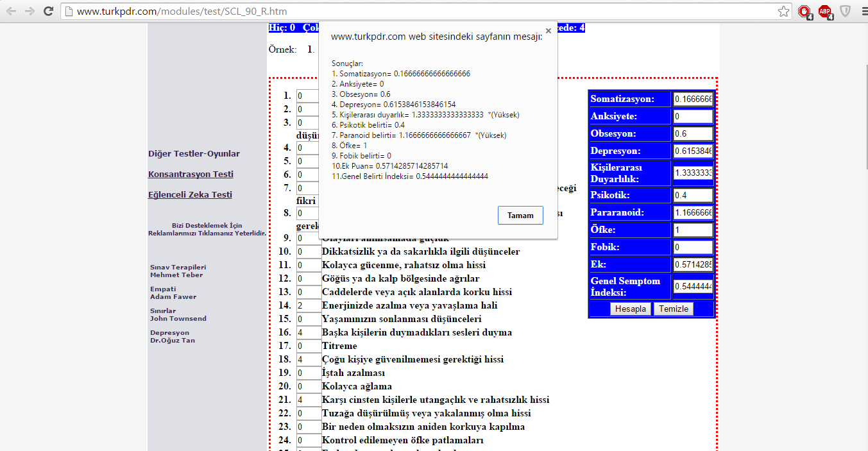This screenshot has height=451, width=868.
Task: Focus the answer box for question 20
Action: click(x=309, y=386)
